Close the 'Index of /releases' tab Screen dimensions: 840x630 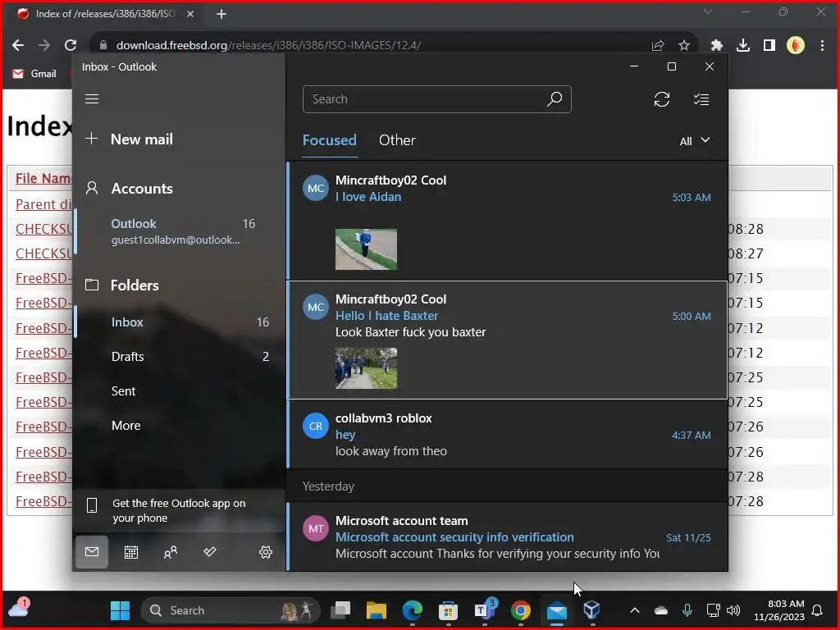[x=190, y=14]
